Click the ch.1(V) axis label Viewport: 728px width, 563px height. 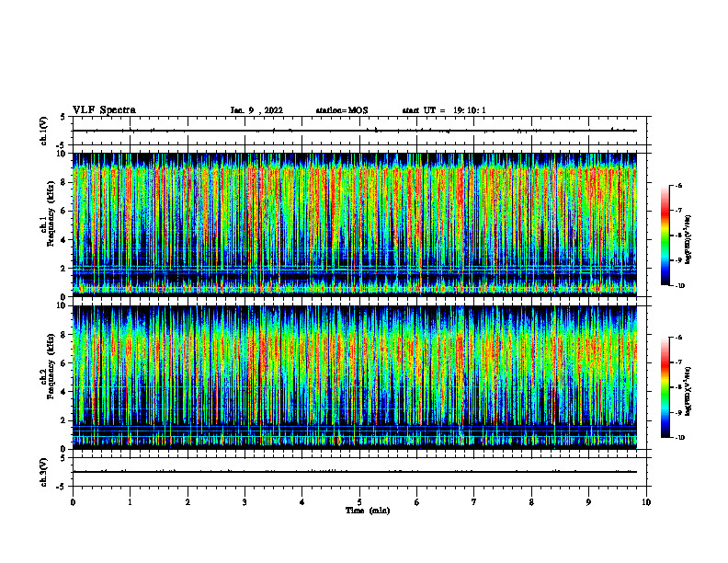43,131
